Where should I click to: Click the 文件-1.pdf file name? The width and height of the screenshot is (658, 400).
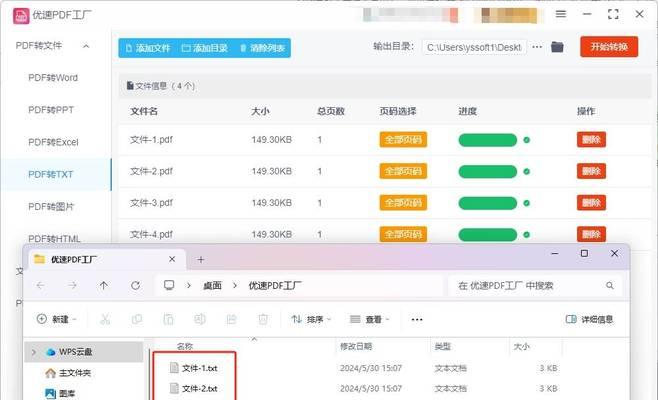151,139
